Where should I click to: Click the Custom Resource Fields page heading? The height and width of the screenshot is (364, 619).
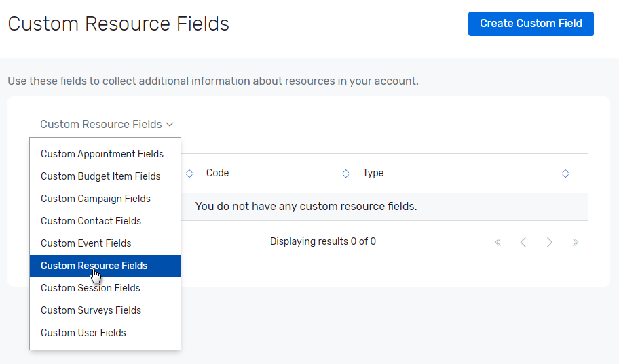[118, 24]
